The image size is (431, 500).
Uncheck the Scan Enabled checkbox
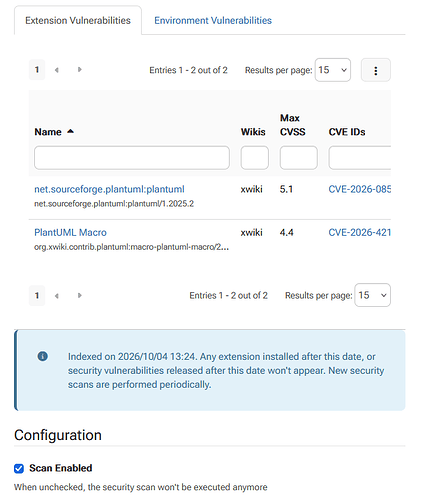pyautogui.click(x=19, y=468)
